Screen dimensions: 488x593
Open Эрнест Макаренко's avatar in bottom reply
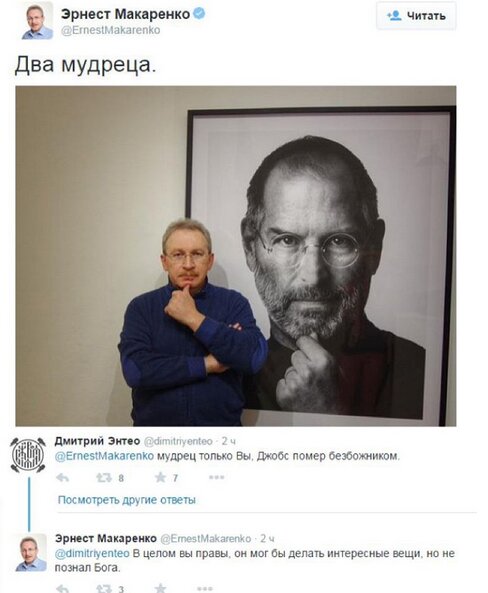(x=31, y=552)
